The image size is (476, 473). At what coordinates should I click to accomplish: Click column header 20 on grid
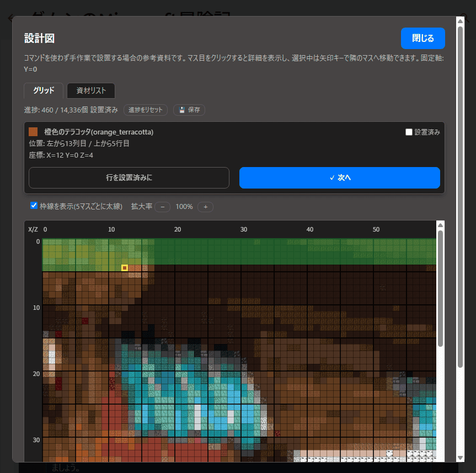tap(178, 229)
